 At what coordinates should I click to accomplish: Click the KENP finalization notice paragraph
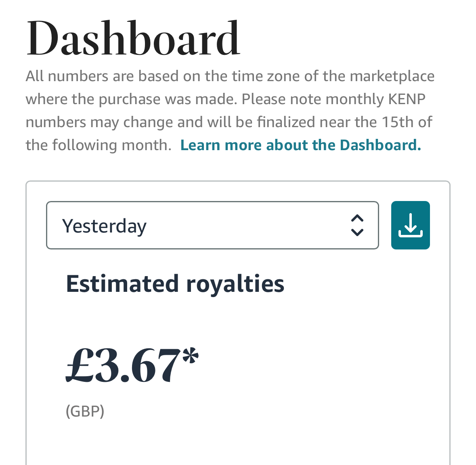point(230,111)
